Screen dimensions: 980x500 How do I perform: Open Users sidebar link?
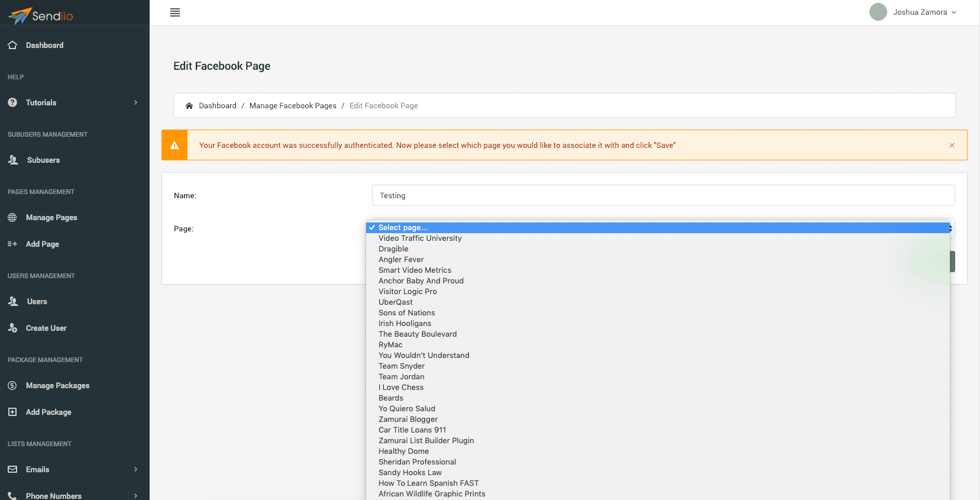point(37,301)
